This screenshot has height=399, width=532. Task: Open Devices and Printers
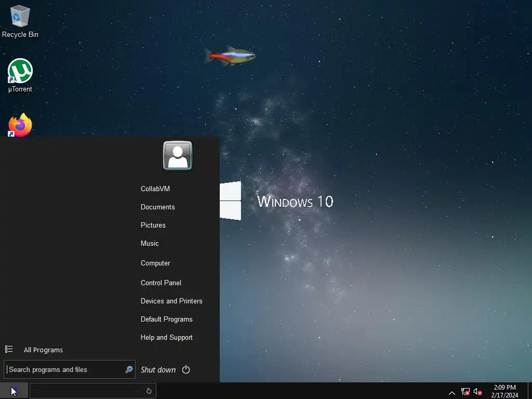point(171,301)
